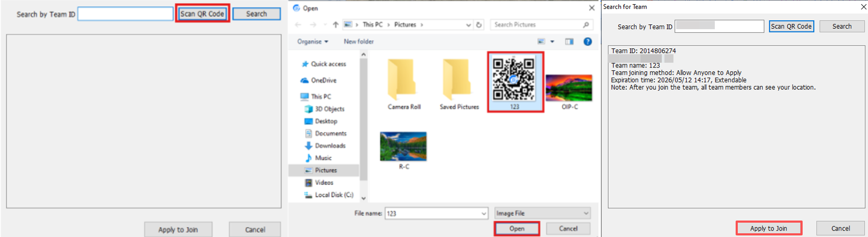Go up one folder level
Viewport: 868px width, 237px height.
(335, 24)
